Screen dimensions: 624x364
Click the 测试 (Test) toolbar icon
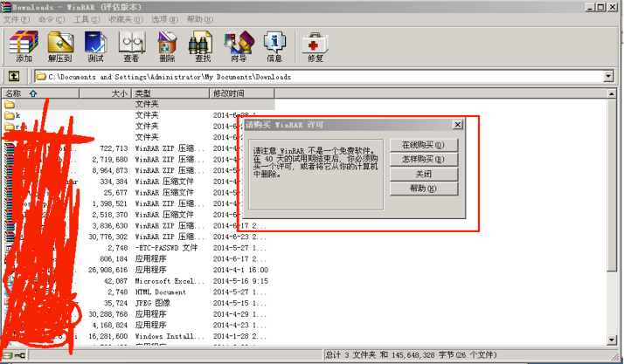(95, 46)
